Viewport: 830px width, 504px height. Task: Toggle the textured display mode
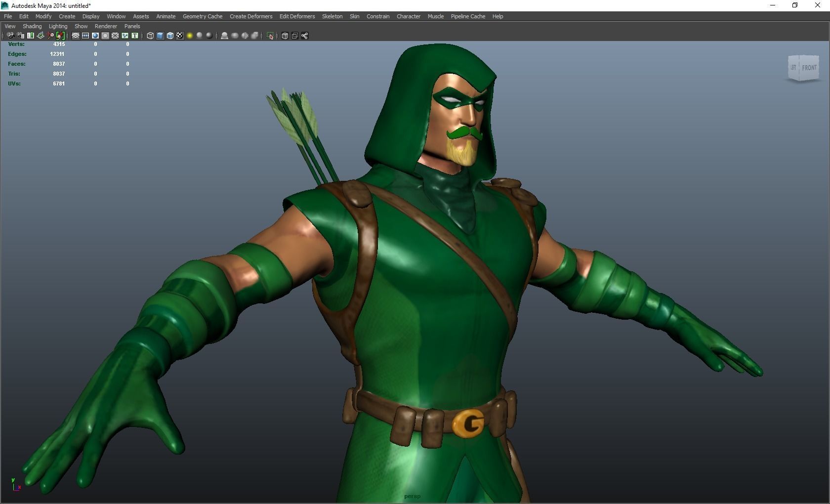(x=179, y=36)
